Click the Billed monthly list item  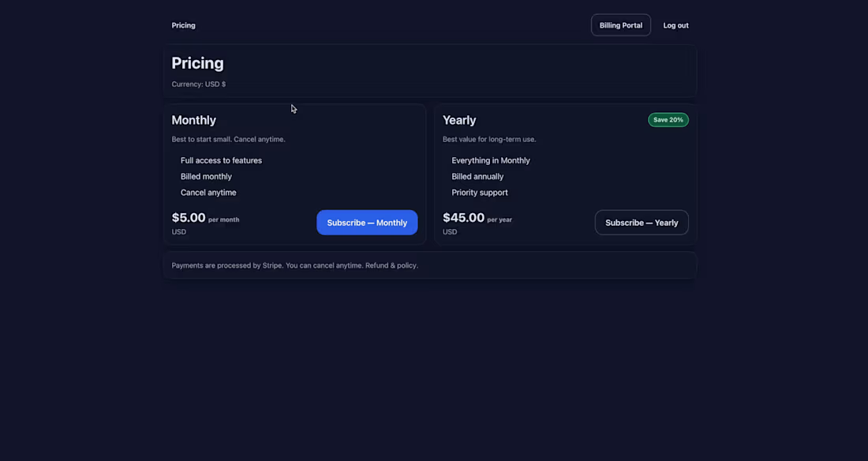pyautogui.click(x=206, y=176)
